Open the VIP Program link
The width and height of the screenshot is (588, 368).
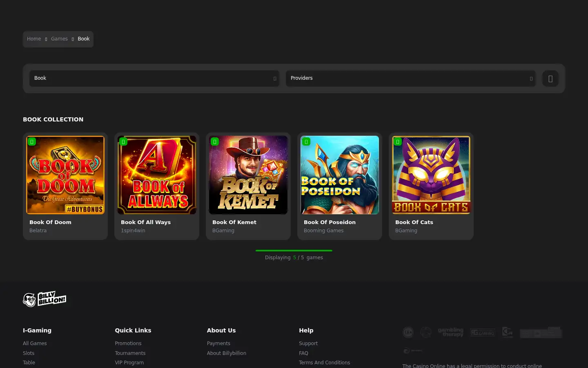coord(129,363)
